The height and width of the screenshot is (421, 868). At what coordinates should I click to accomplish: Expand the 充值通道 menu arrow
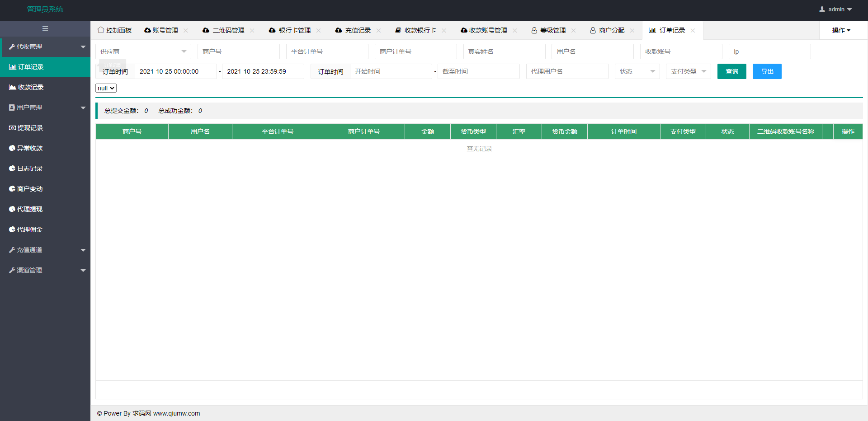83,250
